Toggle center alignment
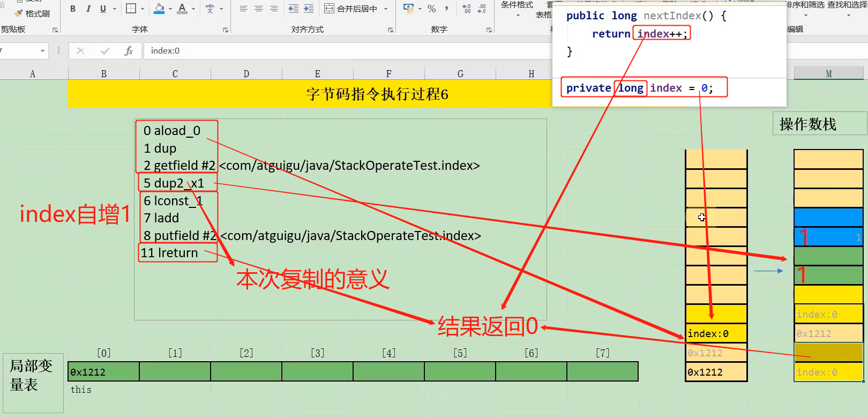868x418 pixels. [x=259, y=9]
